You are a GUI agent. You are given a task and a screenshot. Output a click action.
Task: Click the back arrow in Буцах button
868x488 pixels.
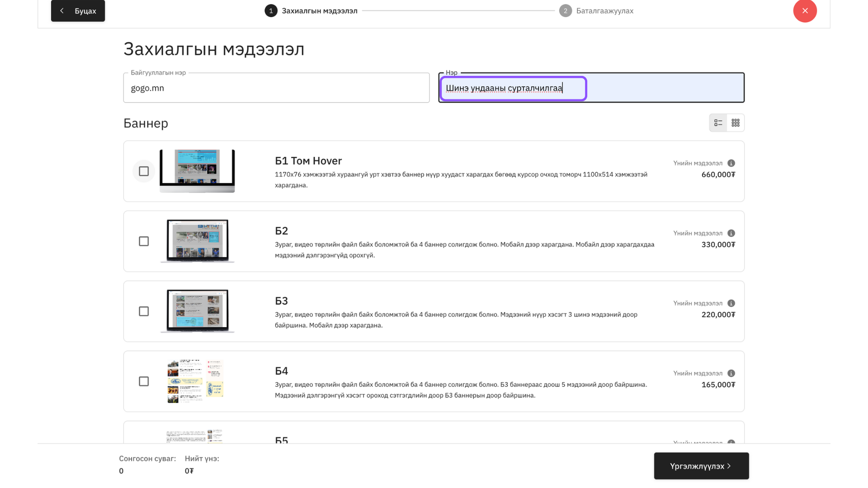[62, 11]
